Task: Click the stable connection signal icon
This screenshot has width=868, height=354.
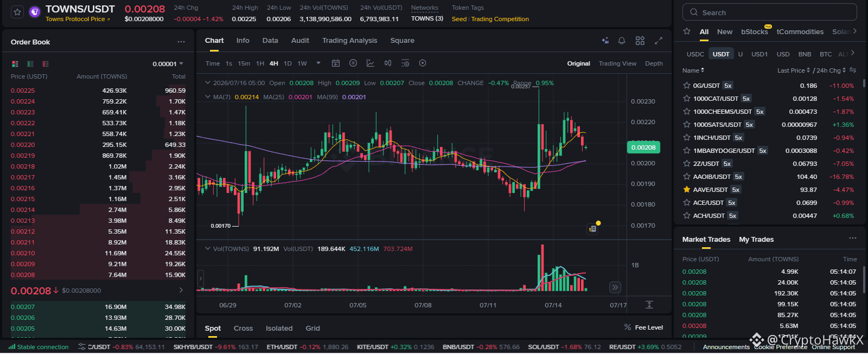Action: pyautogui.click(x=12, y=347)
